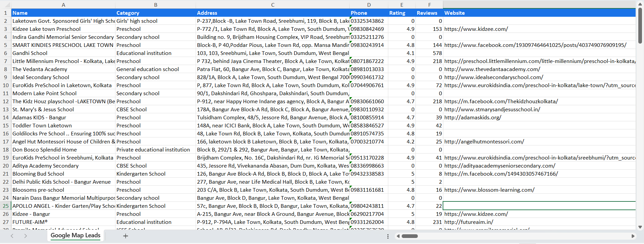Select column A header
Image resolution: width=644 pixels, height=244 pixels.
tap(63, 5)
